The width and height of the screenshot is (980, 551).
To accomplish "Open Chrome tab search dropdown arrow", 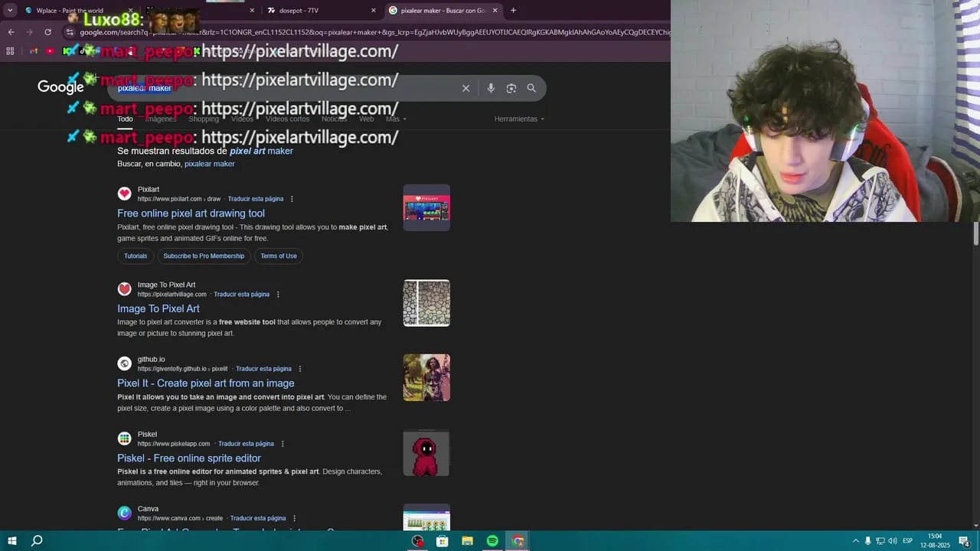I will click(11, 11).
